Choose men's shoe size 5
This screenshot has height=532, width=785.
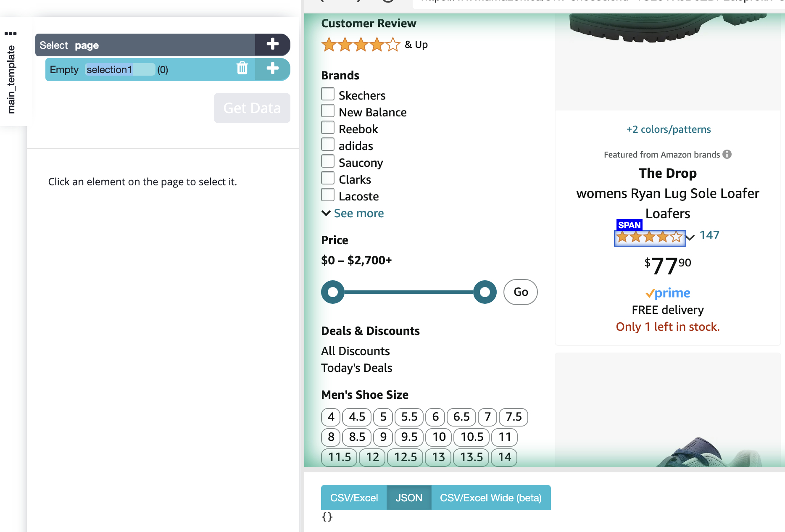pyautogui.click(x=383, y=417)
